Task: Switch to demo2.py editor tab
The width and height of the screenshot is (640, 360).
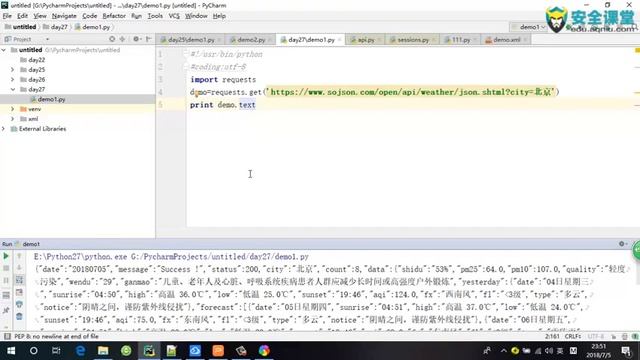Action: point(250,40)
